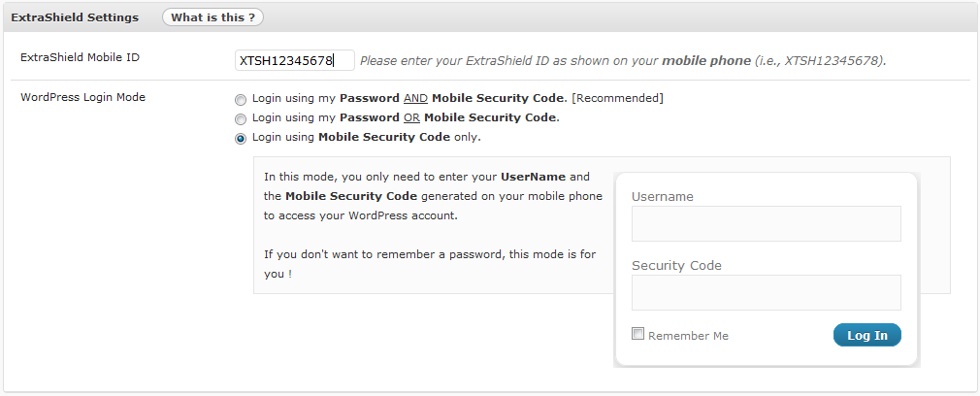Click the "Username" label in login preview

tap(663, 196)
